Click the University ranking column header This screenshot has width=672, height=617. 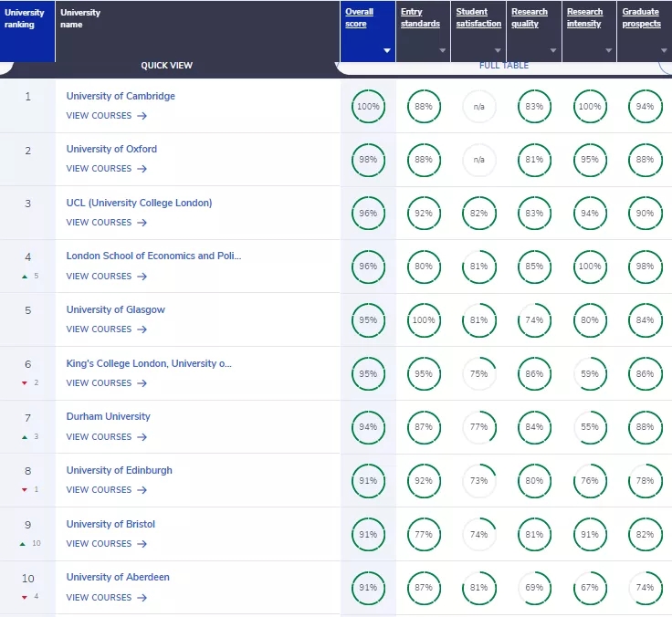(x=26, y=19)
